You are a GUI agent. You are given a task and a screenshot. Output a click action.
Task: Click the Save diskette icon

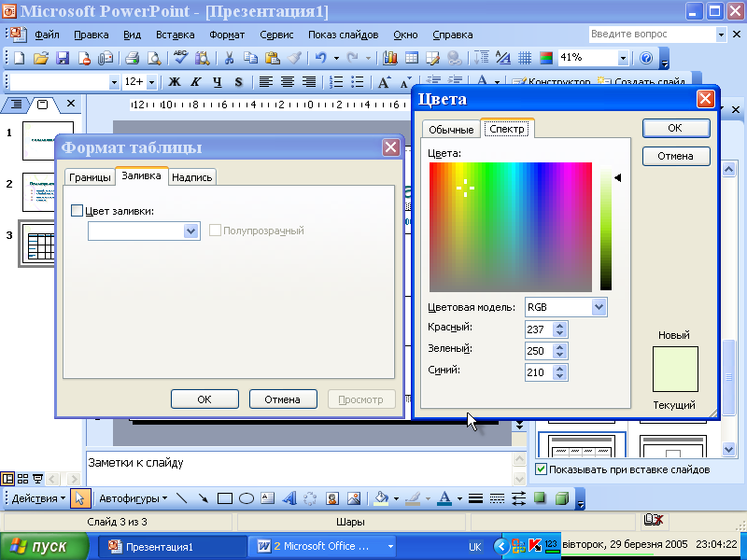click(x=63, y=58)
